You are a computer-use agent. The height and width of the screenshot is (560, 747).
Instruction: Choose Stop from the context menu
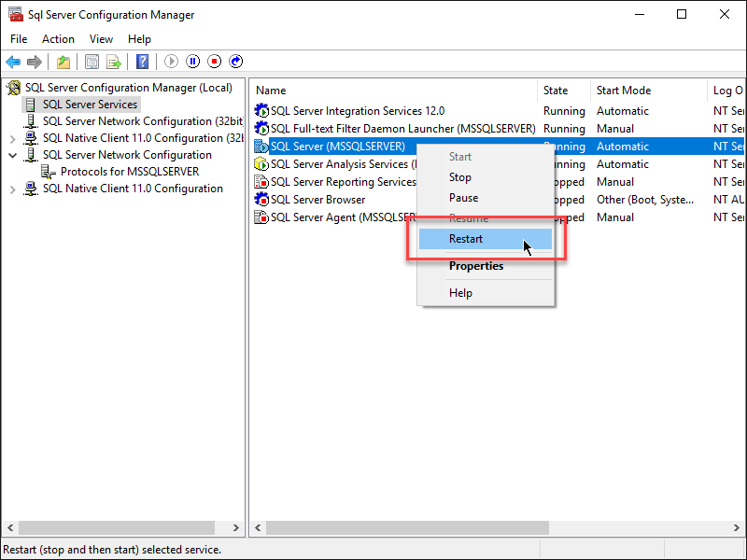pyautogui.click(x=486, y=177)
